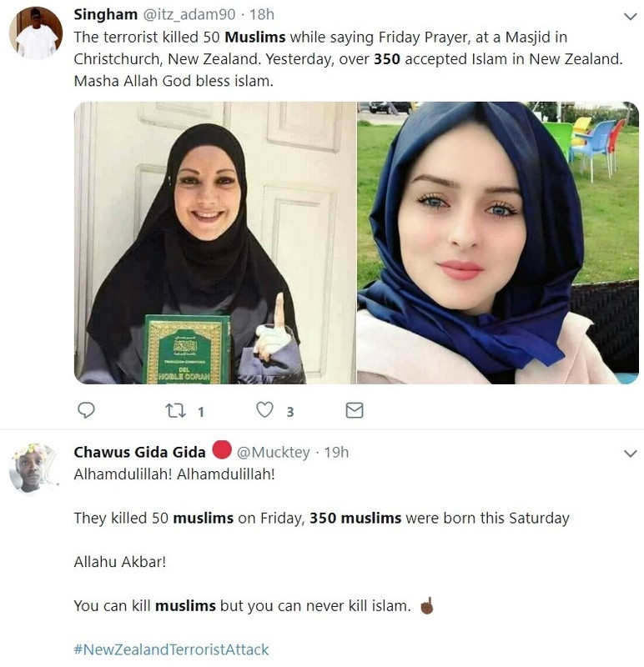
Task: Expand options chevron on Singham's tweet
Action: 630,17
